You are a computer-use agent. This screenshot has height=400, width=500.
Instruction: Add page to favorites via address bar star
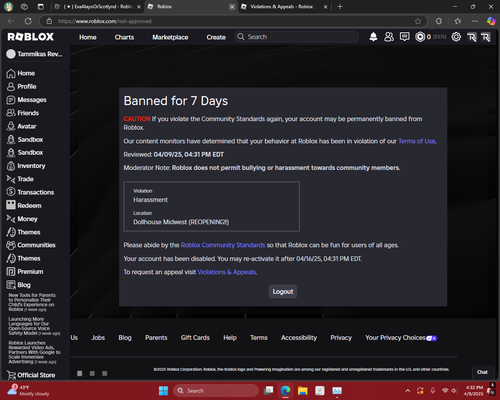[418, 21]
